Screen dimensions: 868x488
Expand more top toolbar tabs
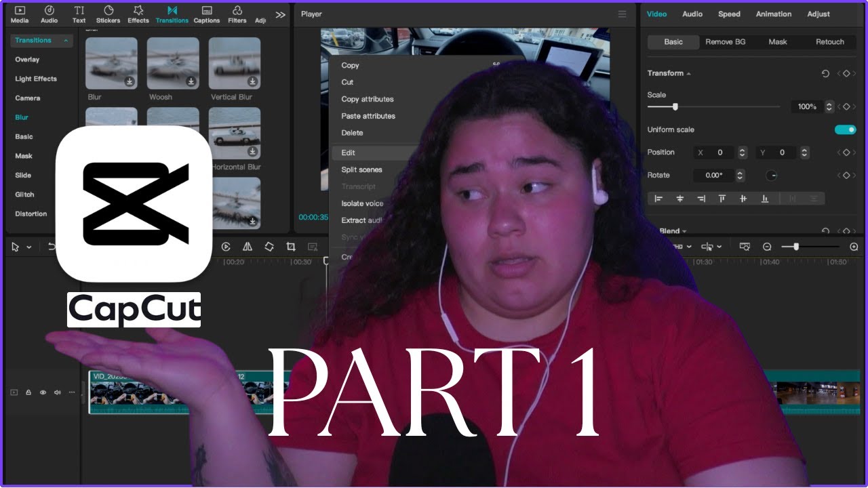(x=280, y=14)
